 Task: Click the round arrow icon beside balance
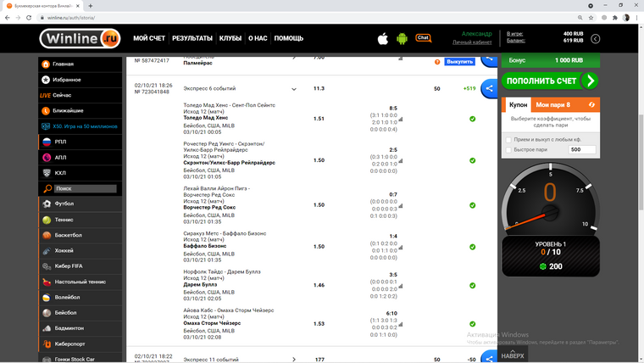(x=595, y=39)
